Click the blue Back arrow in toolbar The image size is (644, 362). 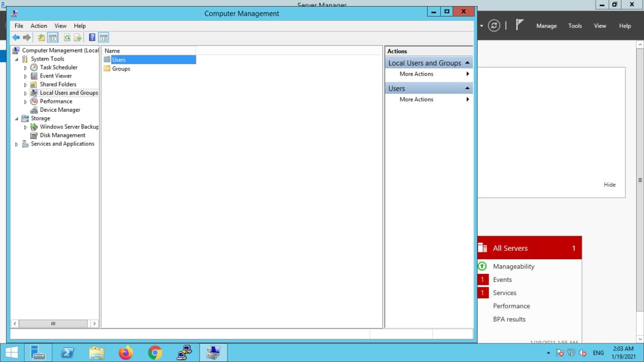click(x=16, y=38)
